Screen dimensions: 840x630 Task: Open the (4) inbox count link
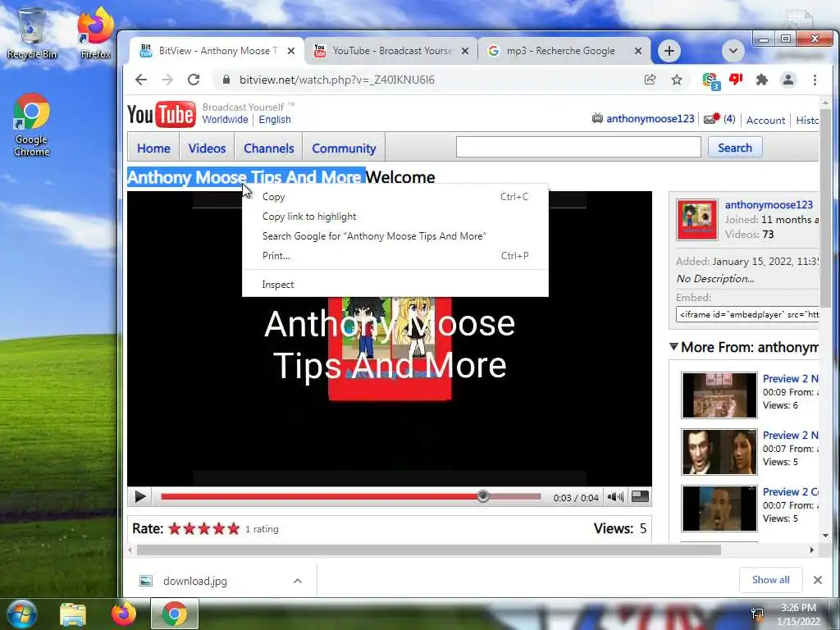click(x=729, y=118)
